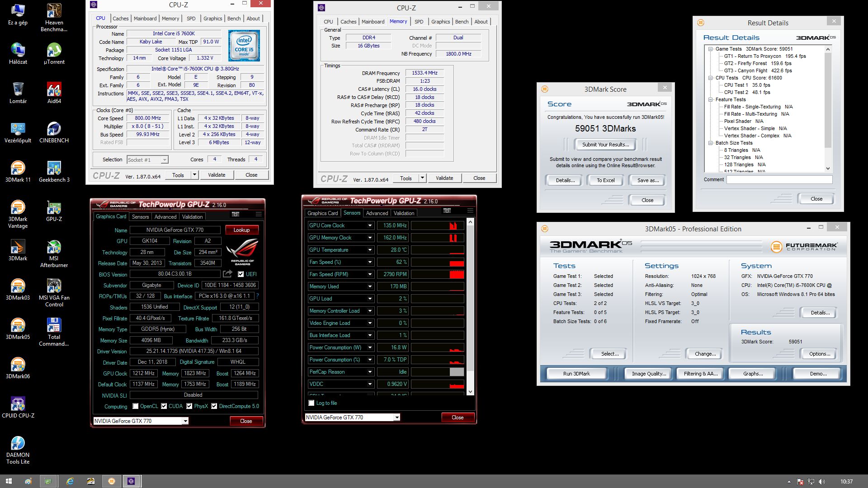
Task: Toggle the DirectCompute 5.0 checkbox
Action: tap(214, 406)
